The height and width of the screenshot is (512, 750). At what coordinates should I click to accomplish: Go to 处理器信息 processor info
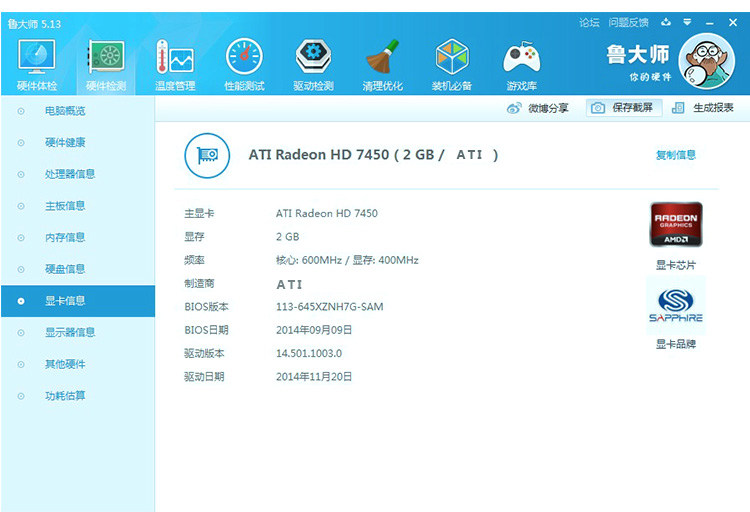pyautogui.click(x=78, y=174)
